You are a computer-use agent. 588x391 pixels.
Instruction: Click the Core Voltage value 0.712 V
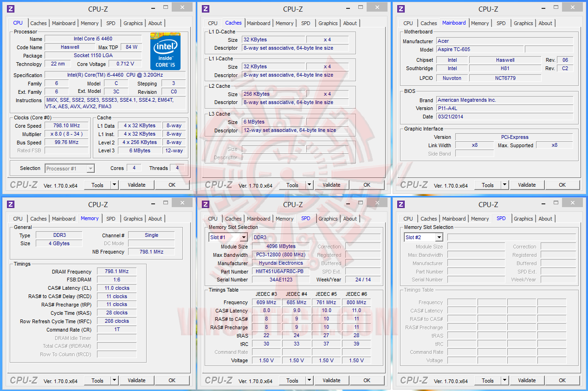tap(125, 64)
